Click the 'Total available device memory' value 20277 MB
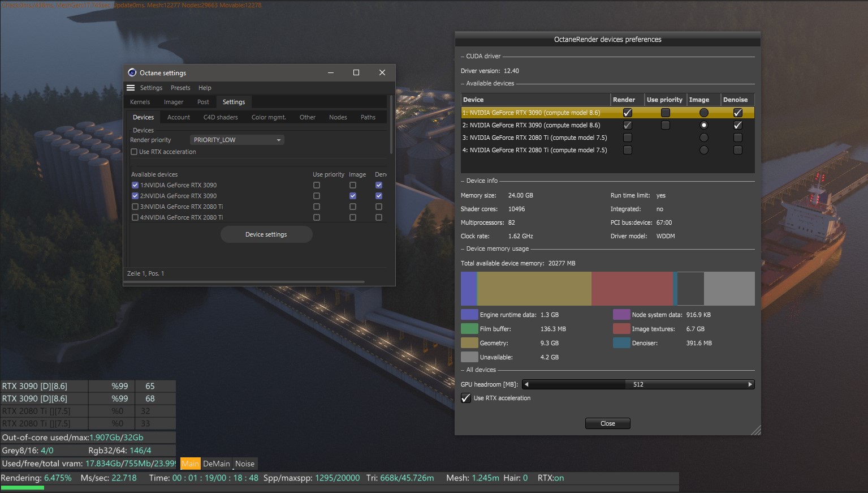The image size is (868, 493). click(562, 263)
